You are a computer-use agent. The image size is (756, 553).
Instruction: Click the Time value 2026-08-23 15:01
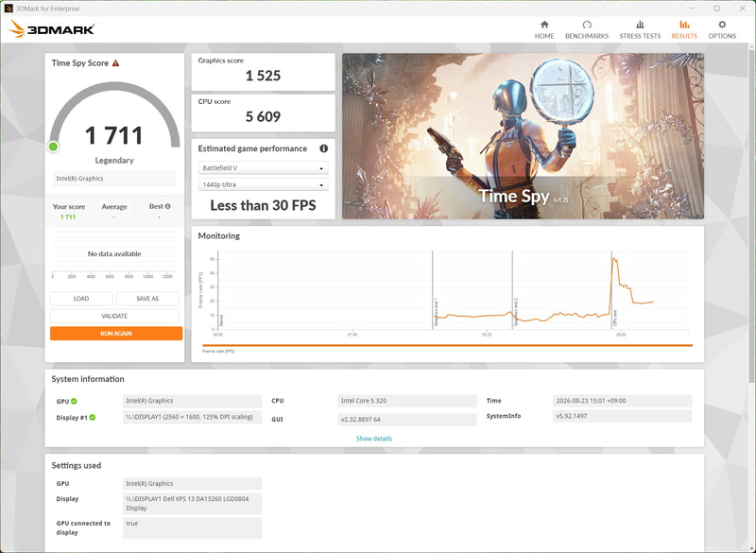click(x=622, y=401)
